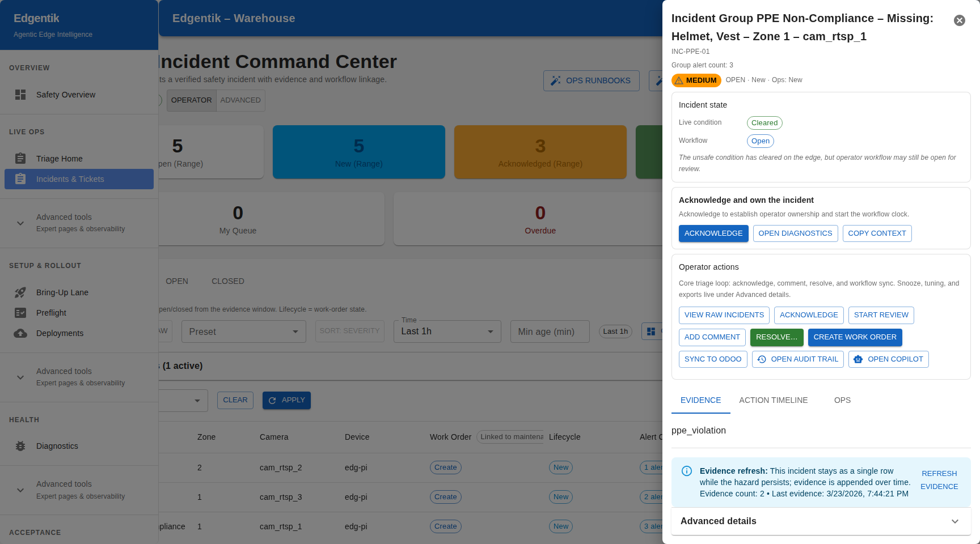Viewport: 980px width, 544px height.
Task: Open the Preset dropdown in the filter bar
Action: click(243, 331)
